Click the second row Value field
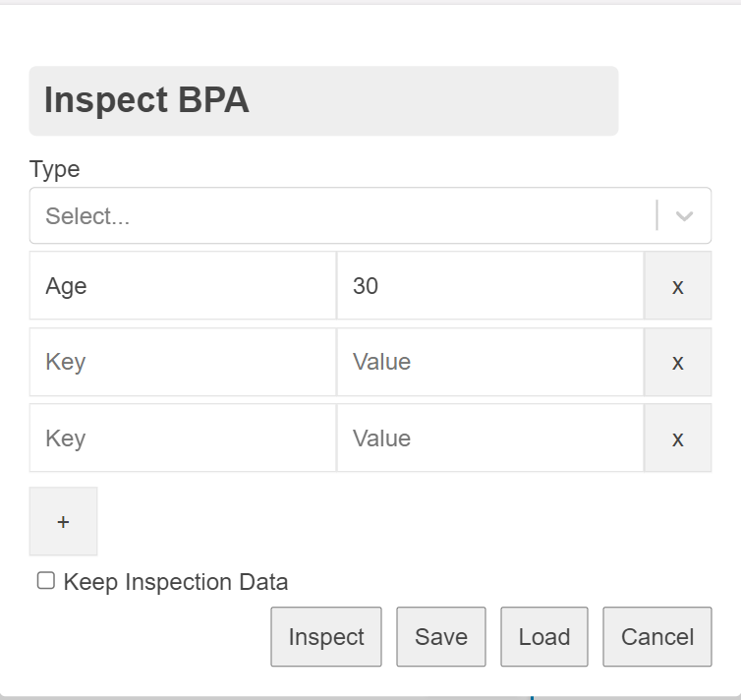 point(489,362)
